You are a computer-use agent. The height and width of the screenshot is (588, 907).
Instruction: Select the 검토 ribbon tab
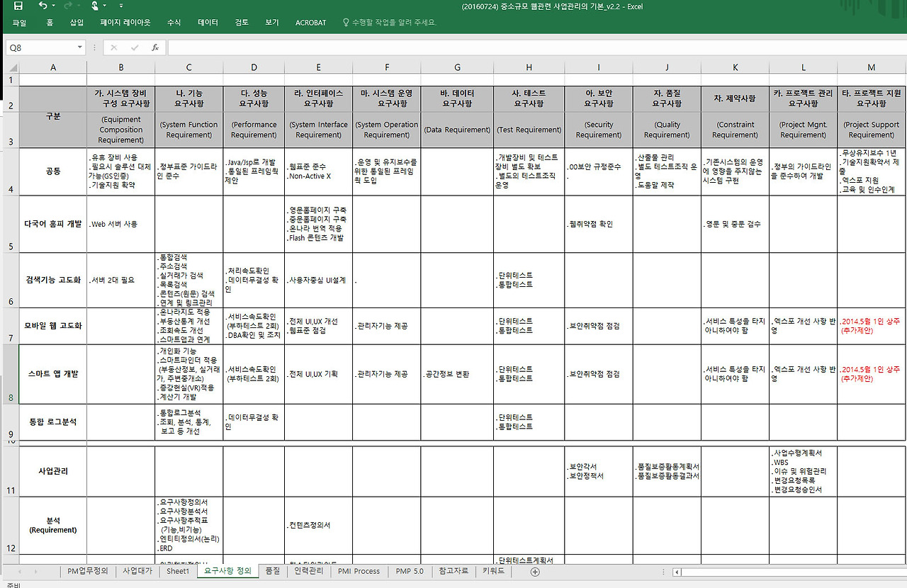pyautogui.click(x=242, y=23)
